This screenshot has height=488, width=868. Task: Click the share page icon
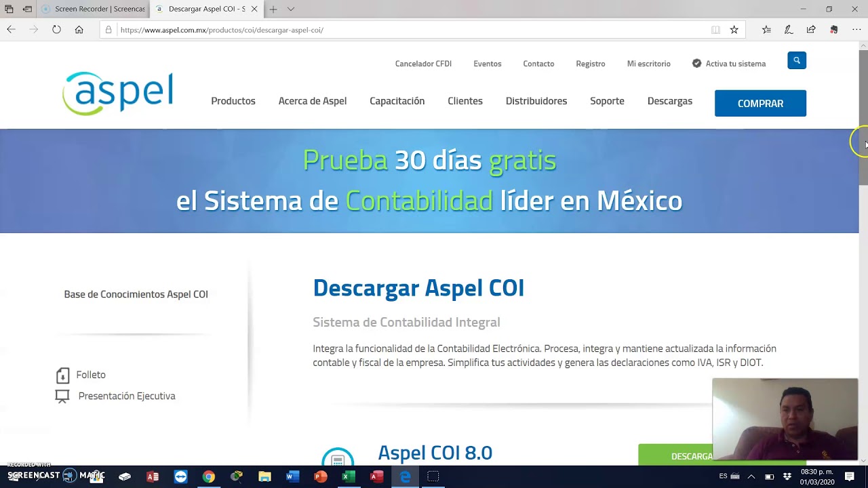pos(811,30)
